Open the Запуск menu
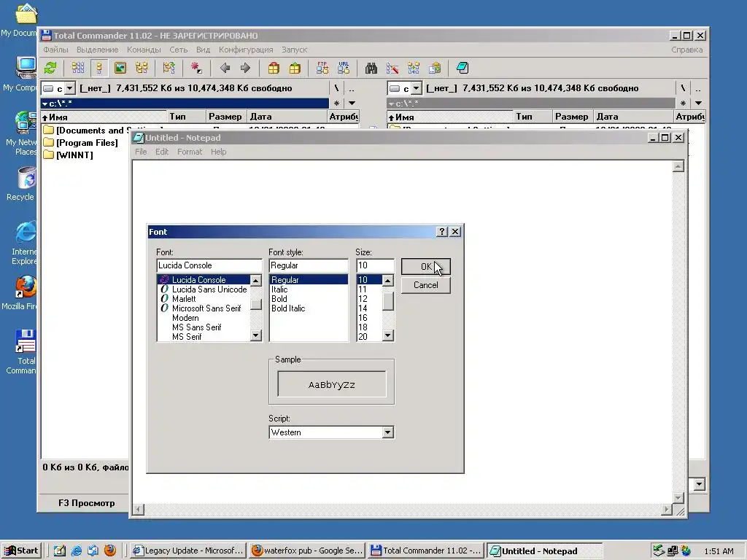 point(294,50)
